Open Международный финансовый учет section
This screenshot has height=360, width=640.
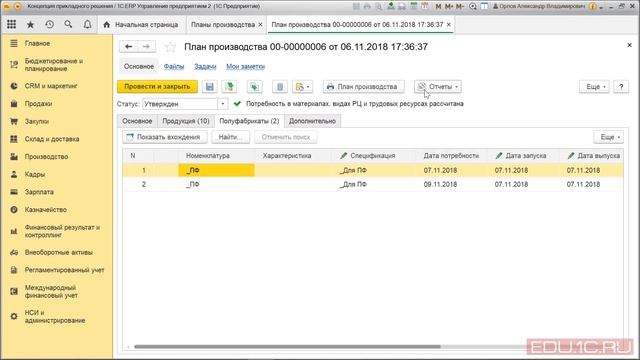[x=57, y=291]
